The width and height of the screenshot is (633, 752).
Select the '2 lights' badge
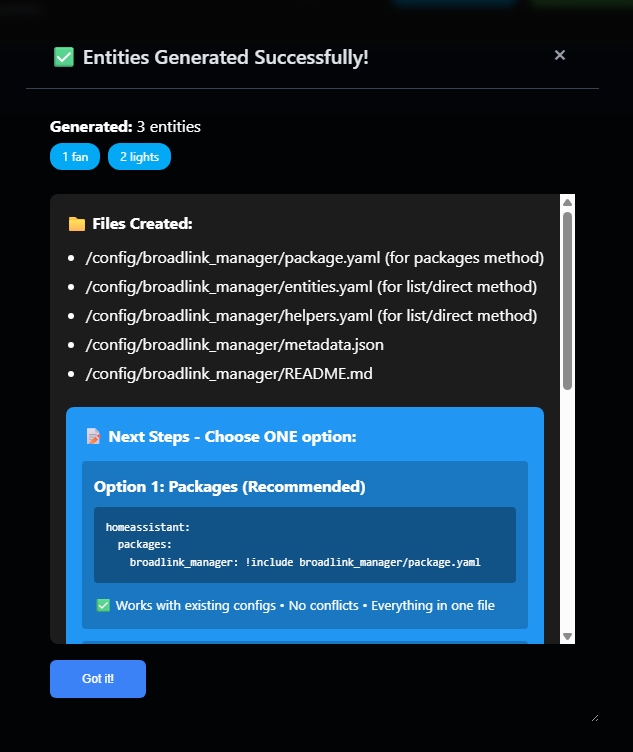139,157
